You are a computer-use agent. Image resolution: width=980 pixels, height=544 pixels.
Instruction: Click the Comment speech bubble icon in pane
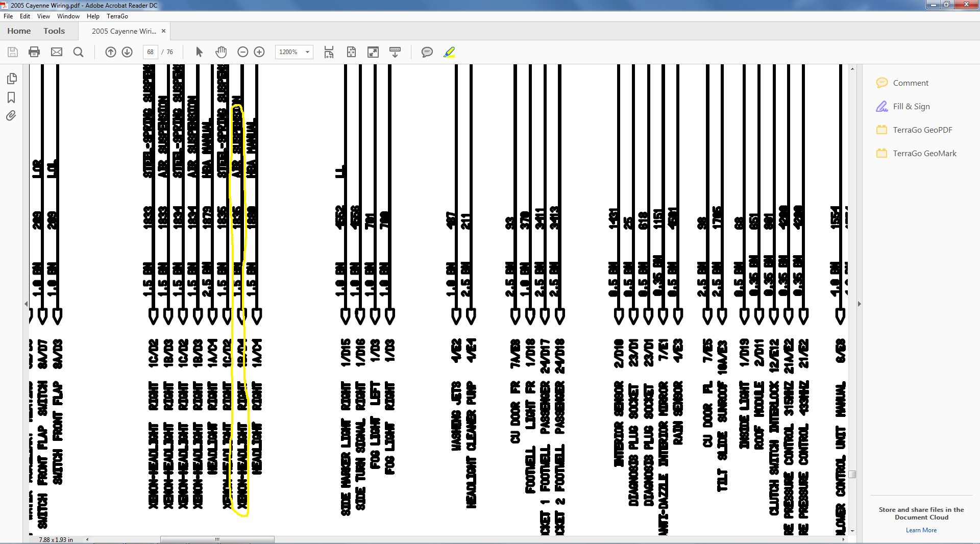(882, 83)
